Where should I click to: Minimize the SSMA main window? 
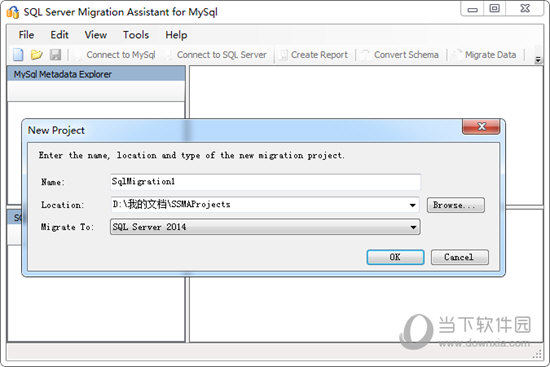[472, 9]
